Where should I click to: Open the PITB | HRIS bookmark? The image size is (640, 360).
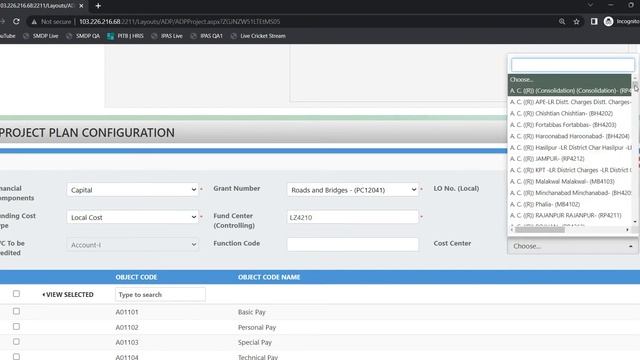click(125, 36)
